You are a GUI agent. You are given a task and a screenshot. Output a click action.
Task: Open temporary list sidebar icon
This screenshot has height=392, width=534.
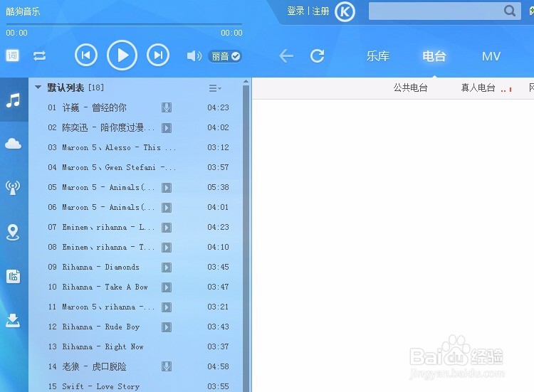click(14, 276)
